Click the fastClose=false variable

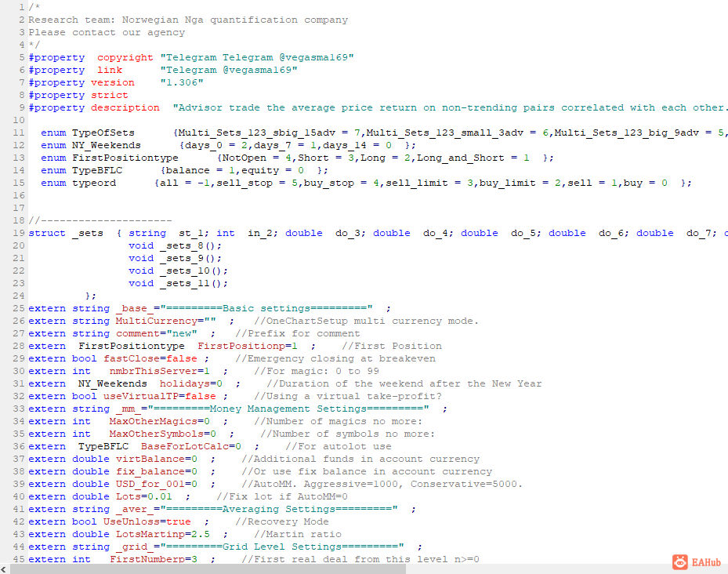tap(150, 358)
